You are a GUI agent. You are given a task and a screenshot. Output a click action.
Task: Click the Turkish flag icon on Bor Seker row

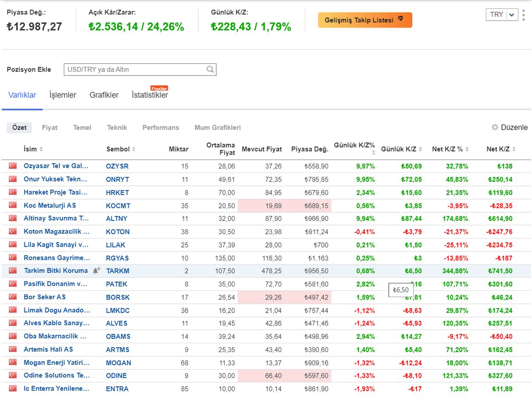point(13,297)
